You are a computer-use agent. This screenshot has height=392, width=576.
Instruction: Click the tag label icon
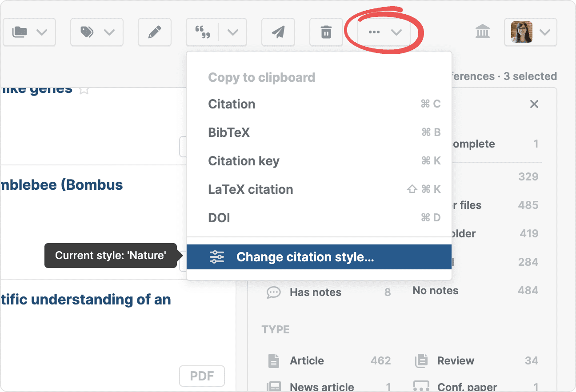pos(87,32)
